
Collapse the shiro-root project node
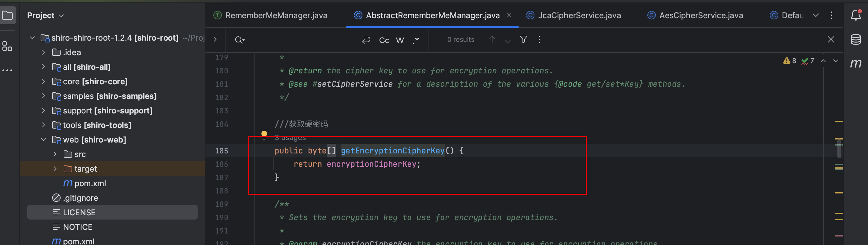[32, 38]
